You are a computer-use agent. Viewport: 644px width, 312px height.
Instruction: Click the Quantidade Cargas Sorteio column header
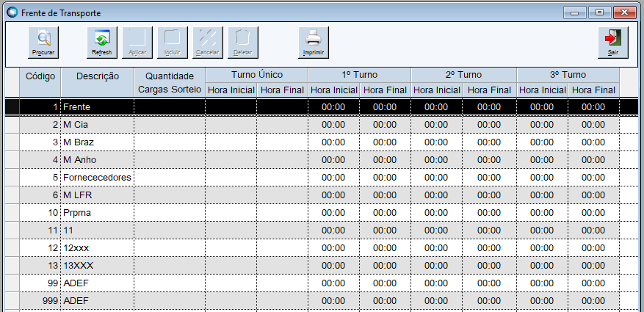[x=170, y=82]
